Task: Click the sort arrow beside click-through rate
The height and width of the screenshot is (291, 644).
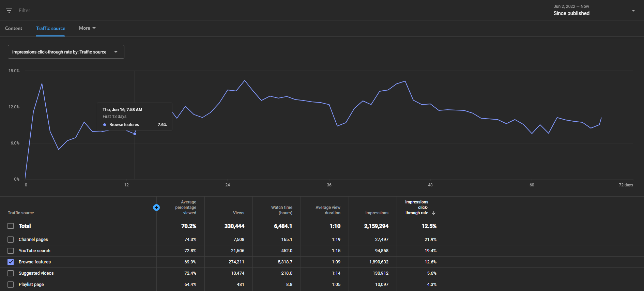Action: pos(434,213)
